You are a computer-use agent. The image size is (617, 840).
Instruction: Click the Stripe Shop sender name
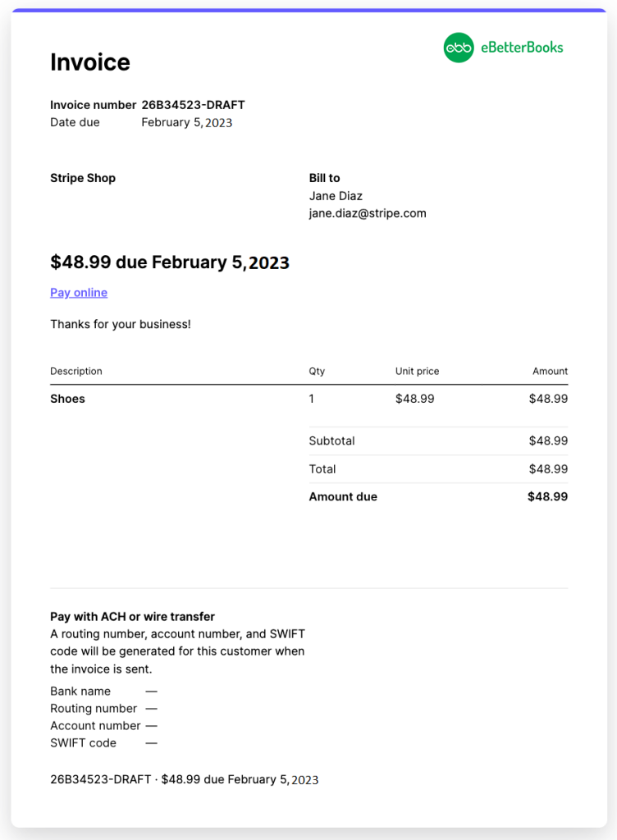point(83,178)
